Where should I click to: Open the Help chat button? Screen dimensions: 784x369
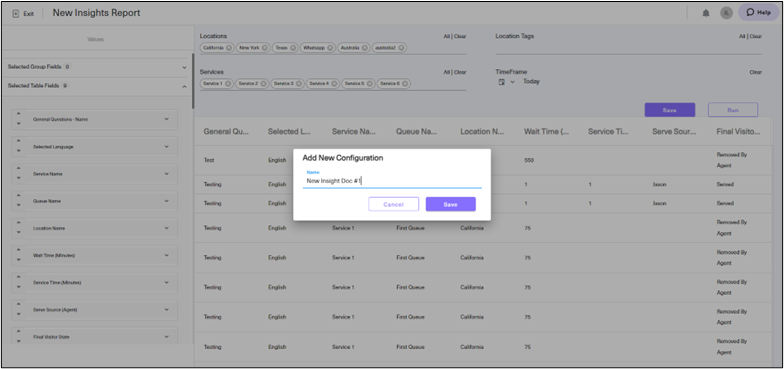click(x=758, y=13)
